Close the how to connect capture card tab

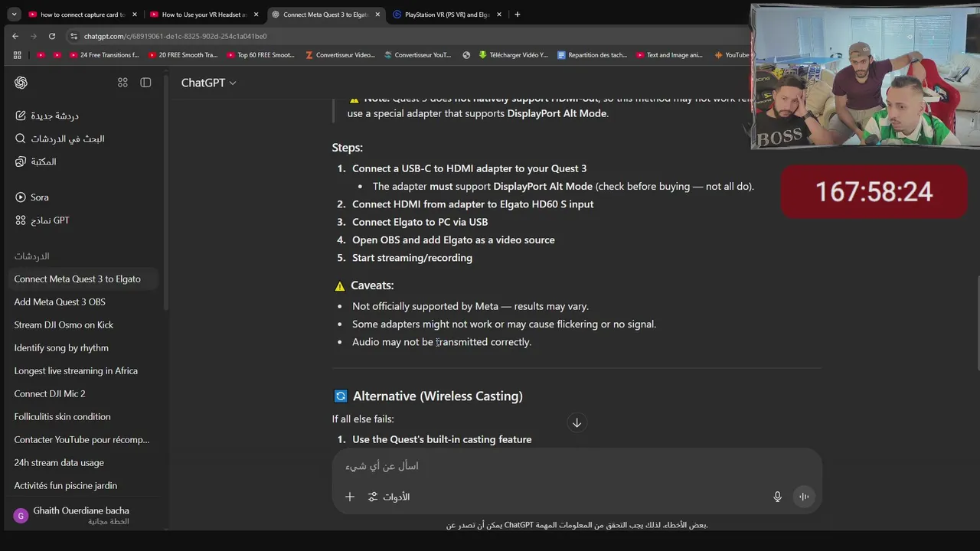click(134, 14)
